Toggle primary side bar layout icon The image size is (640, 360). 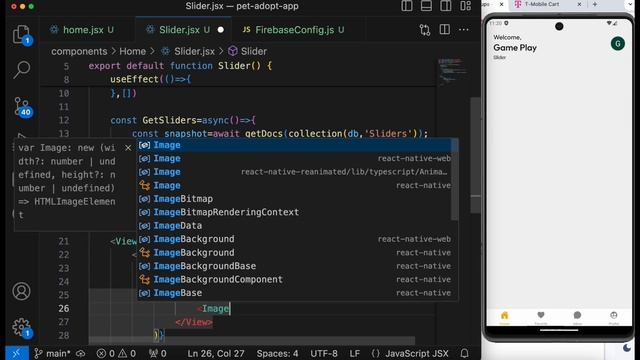407,6
